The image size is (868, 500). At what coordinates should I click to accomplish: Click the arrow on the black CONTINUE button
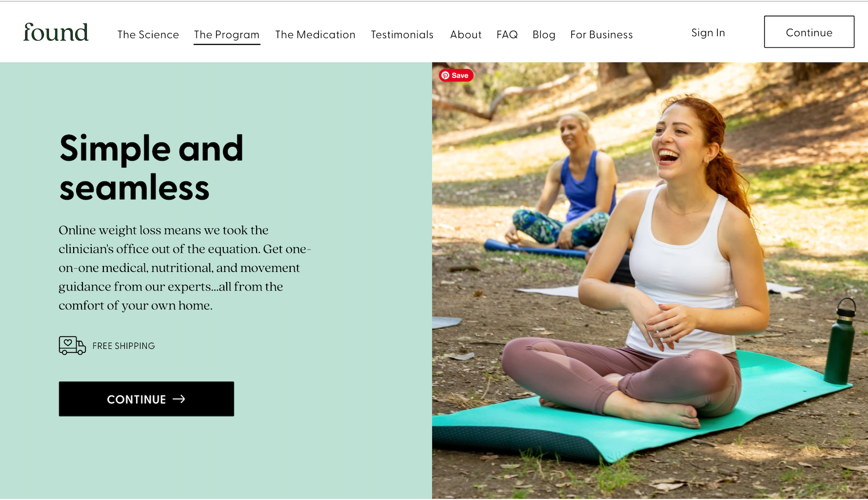pyautogui.click(x=179, y=399)
